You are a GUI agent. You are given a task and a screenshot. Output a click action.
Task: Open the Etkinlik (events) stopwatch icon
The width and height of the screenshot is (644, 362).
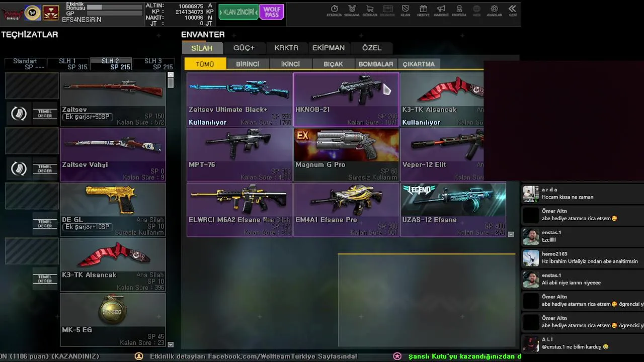coord(334,10)
